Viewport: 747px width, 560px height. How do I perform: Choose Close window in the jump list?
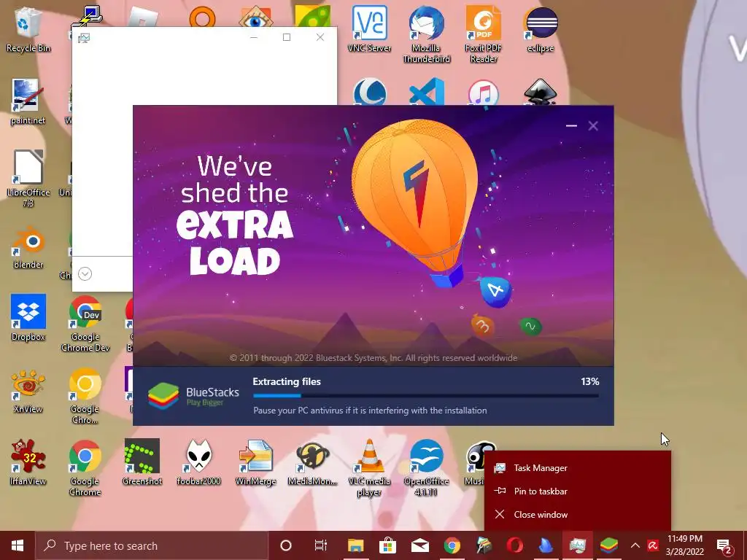[x=578, y=514]
